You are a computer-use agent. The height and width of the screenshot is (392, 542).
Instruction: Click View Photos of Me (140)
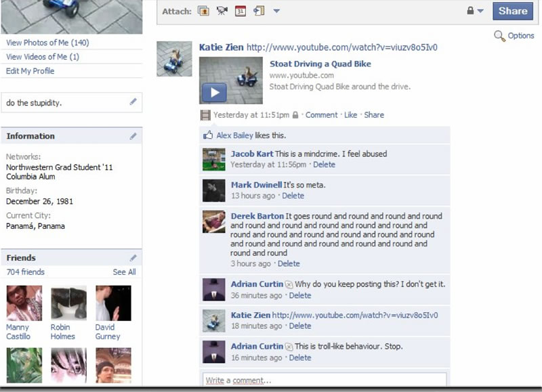tap(47, 43)
